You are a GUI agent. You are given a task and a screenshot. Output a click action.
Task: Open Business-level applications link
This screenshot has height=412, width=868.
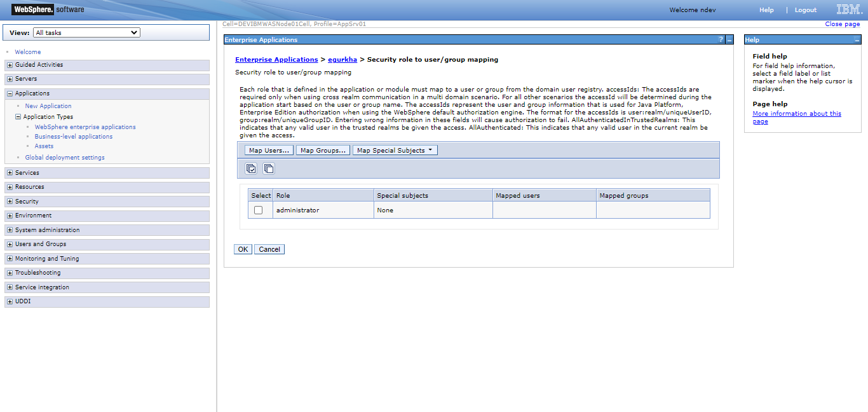coord(74,137)
